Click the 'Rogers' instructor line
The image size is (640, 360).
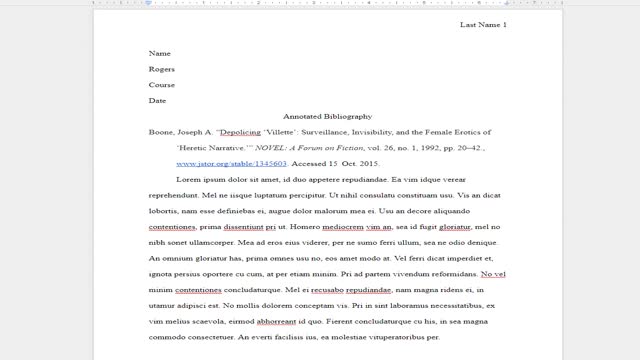(x=162, y=69)
